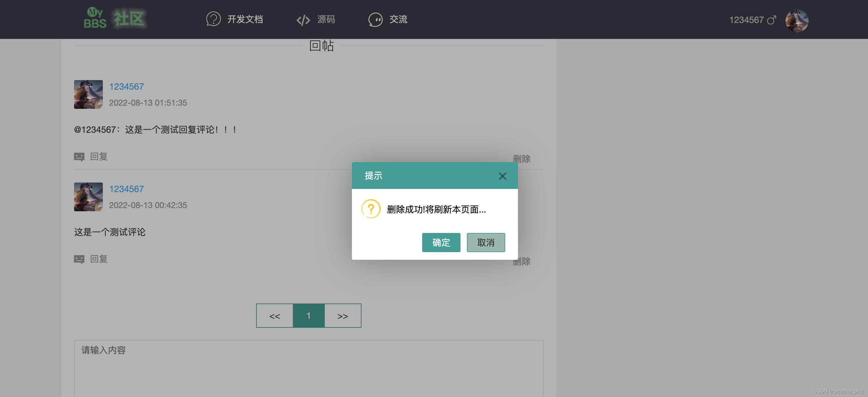Open the 开发文档 menu item
The width and height of the screenshot is (868, 397).
(245, 19)
